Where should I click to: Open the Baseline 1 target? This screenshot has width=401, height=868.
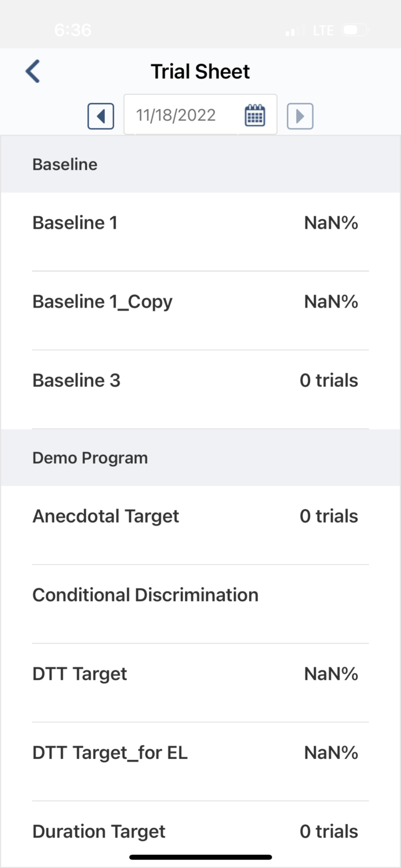(200, 232)
